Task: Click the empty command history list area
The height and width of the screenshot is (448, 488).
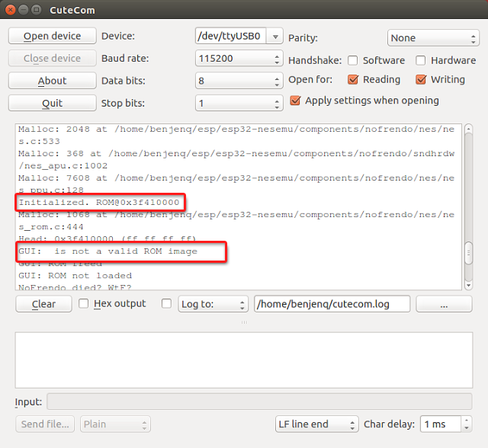Action: [x=244, y=360]
